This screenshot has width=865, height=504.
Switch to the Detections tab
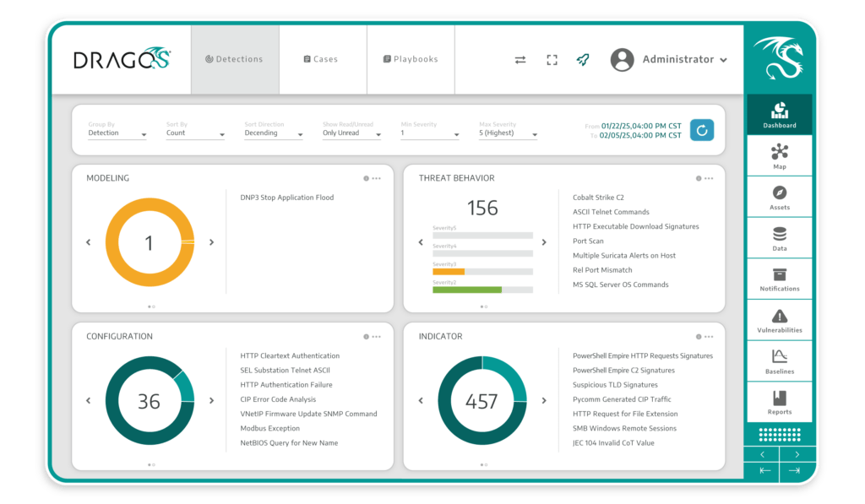(x=235, y=59)
